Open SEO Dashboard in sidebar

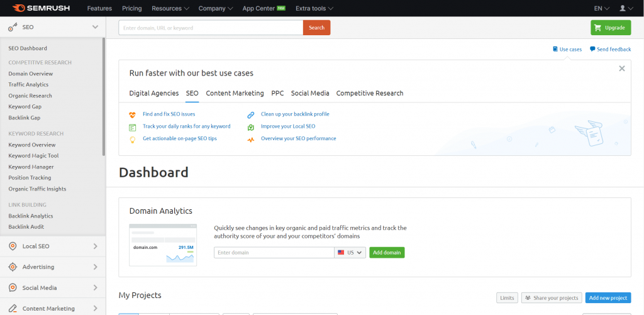tap(28, 48)
